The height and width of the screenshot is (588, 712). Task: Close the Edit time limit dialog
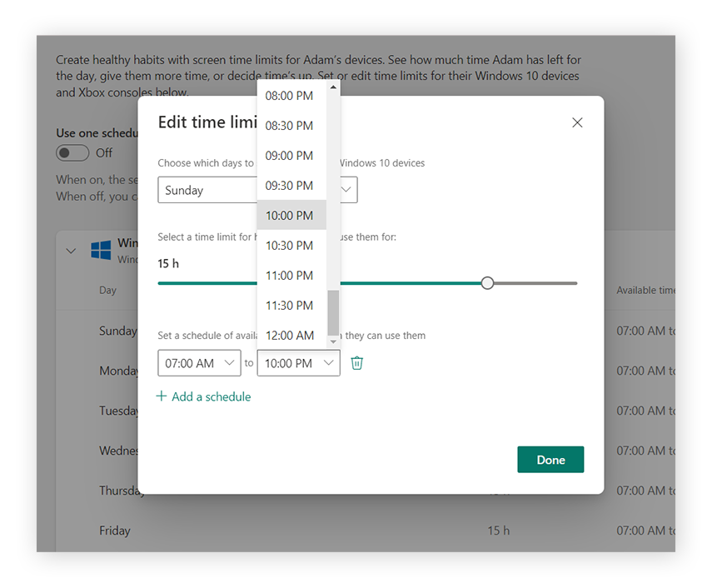(x=577, y=122)
